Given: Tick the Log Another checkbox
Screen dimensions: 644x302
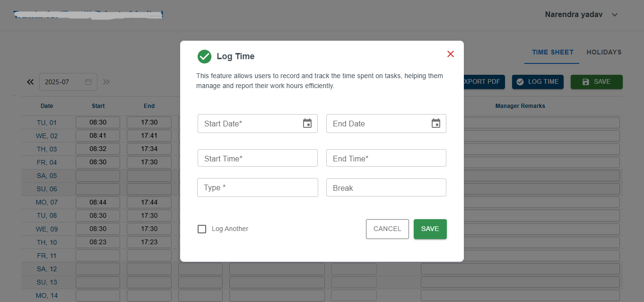Looking at the screenshot, I should [x=202, y=229].
